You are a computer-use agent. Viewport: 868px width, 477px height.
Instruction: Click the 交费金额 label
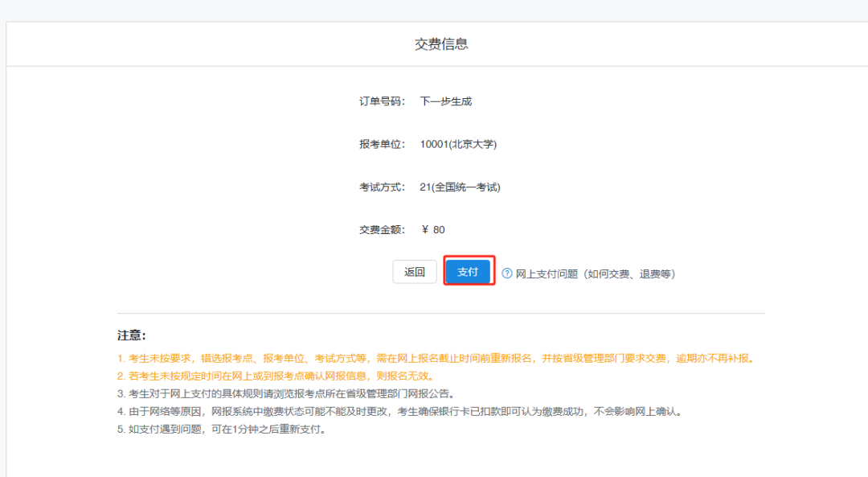click(382, 230)
